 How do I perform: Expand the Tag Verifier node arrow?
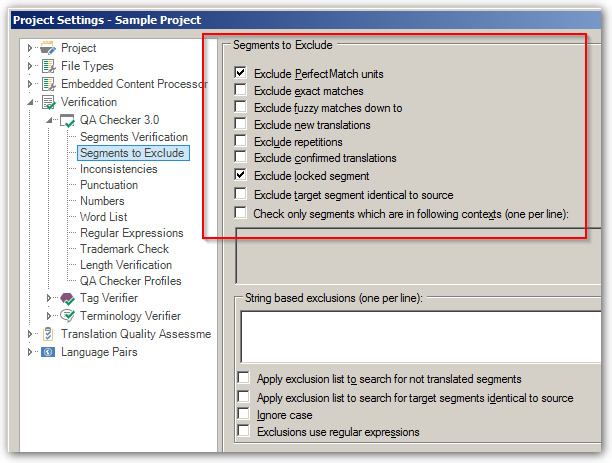point(48,298)
